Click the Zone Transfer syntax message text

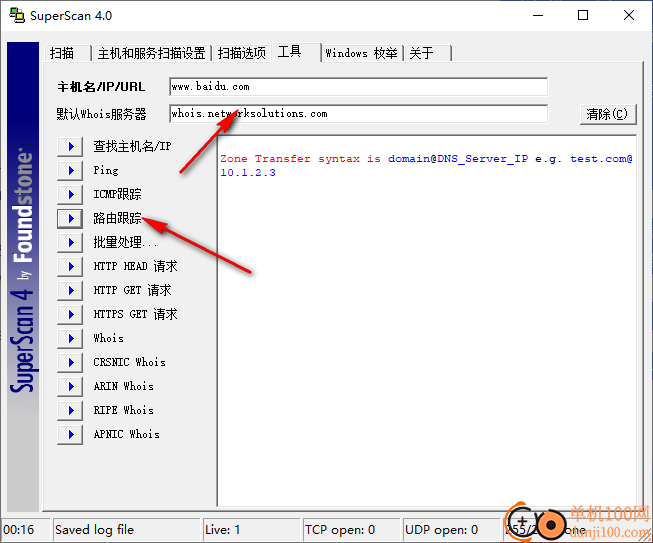[x=426, y=165]
